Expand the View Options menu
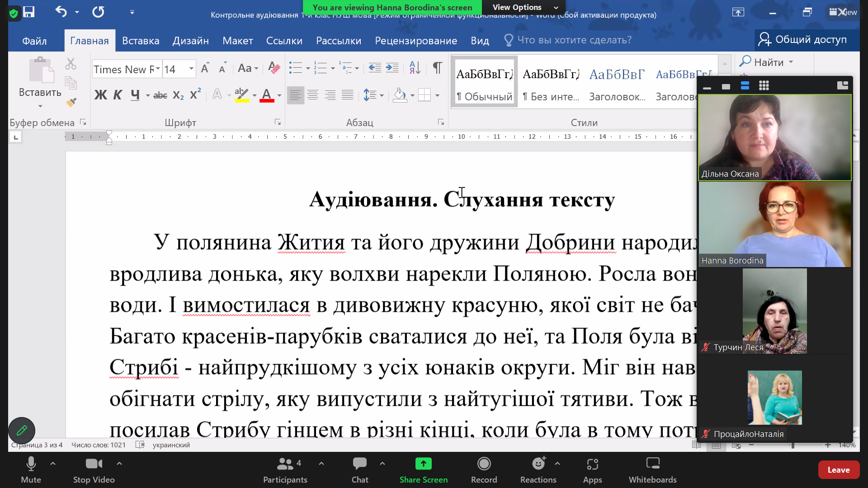The image size is (868, 488). tap(524, 7)
